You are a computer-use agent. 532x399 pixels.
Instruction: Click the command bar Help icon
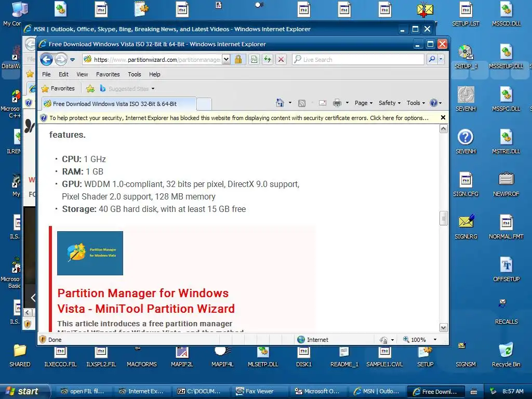click(x=434, y=103)
